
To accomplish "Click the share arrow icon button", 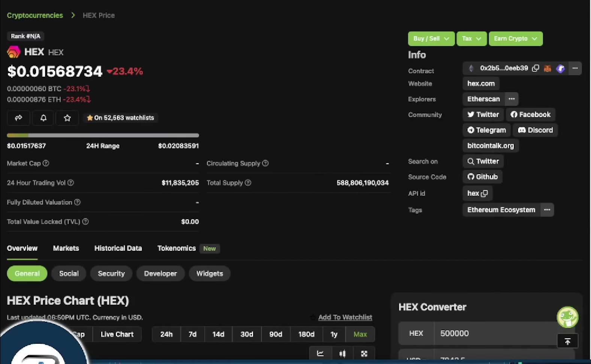I will pyautogui.click(x=18, y=118).
